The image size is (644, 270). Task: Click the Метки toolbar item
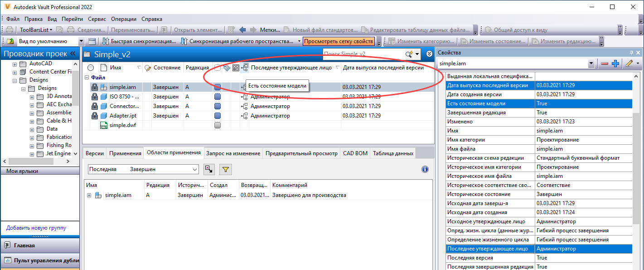271,30
